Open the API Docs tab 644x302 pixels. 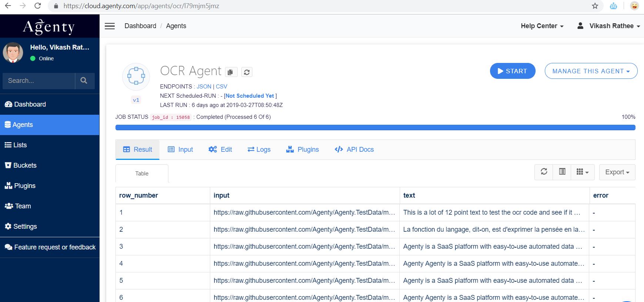point(354,150)
